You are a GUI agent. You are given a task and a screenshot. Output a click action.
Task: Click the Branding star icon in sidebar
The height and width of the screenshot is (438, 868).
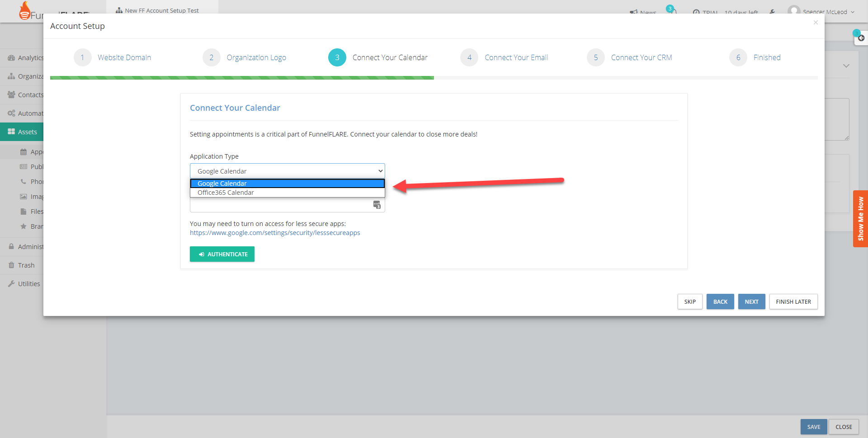24,226
